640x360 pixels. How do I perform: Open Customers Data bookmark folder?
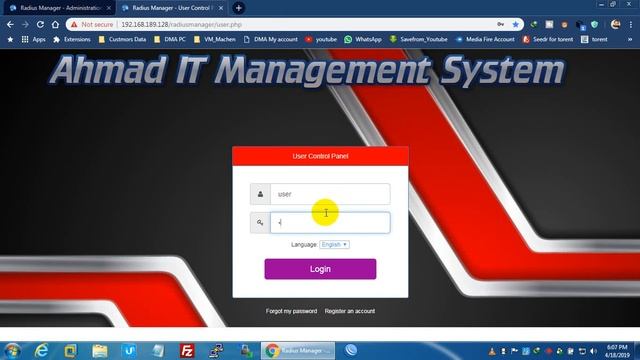[122, 39]
